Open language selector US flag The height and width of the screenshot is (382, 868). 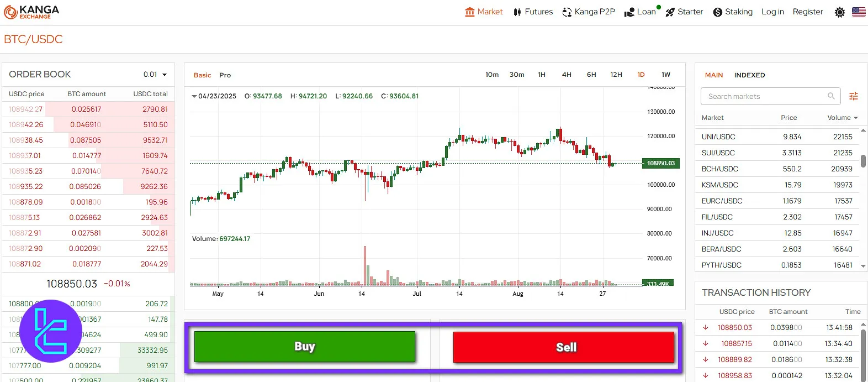pyautogui.click(x=859, y=12)
